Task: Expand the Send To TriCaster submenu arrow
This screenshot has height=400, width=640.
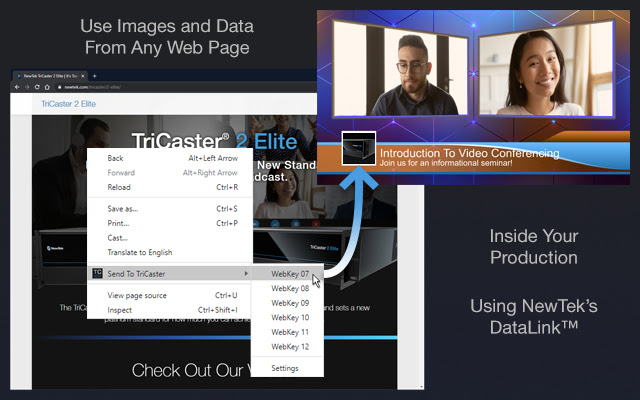Action: (246, 273)
